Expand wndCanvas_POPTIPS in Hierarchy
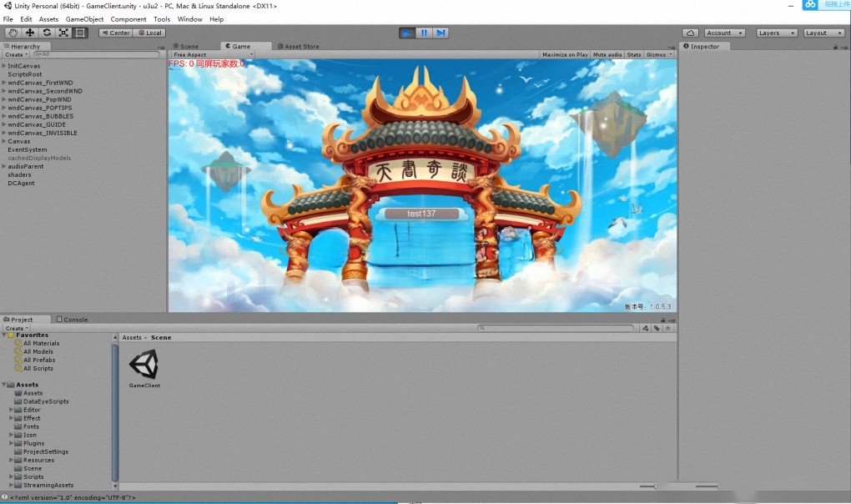The height and width of the screenshot is (504, 851). point(4,108)
